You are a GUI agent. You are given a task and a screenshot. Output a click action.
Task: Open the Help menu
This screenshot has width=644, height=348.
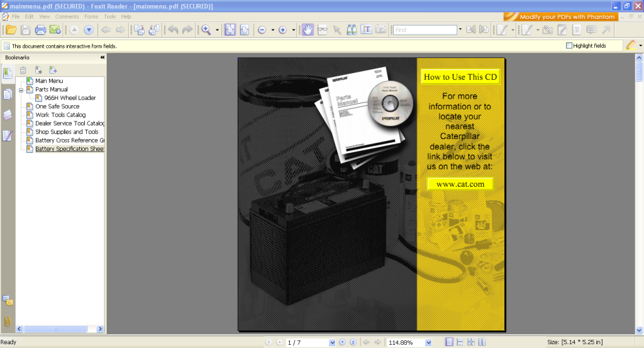pos(126,16)
